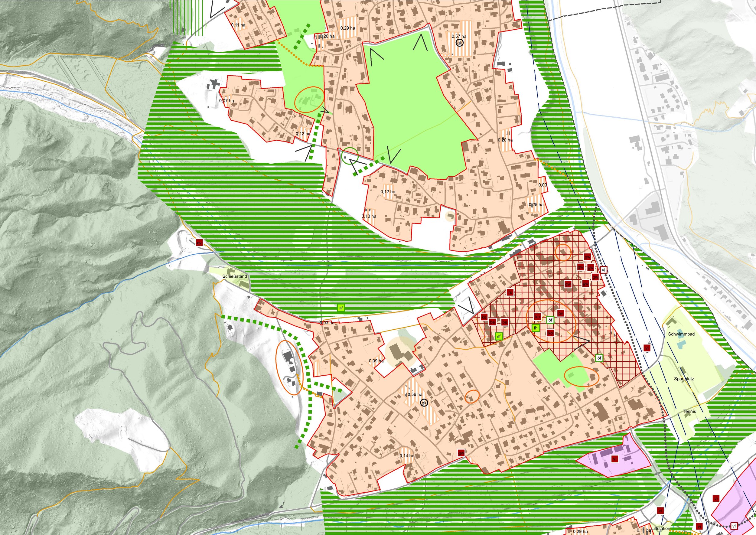The height and width of the screenshot is (535, 756).
Task: Select the green 'fh' marker
Action: click(536, 328)
